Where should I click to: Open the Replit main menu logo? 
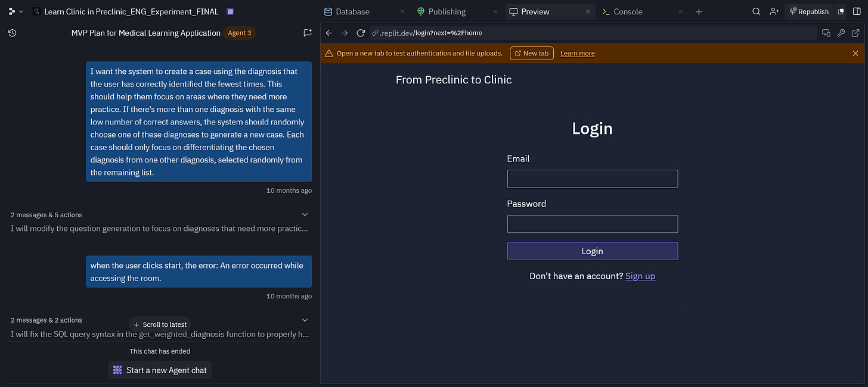[x=12, y=11]
